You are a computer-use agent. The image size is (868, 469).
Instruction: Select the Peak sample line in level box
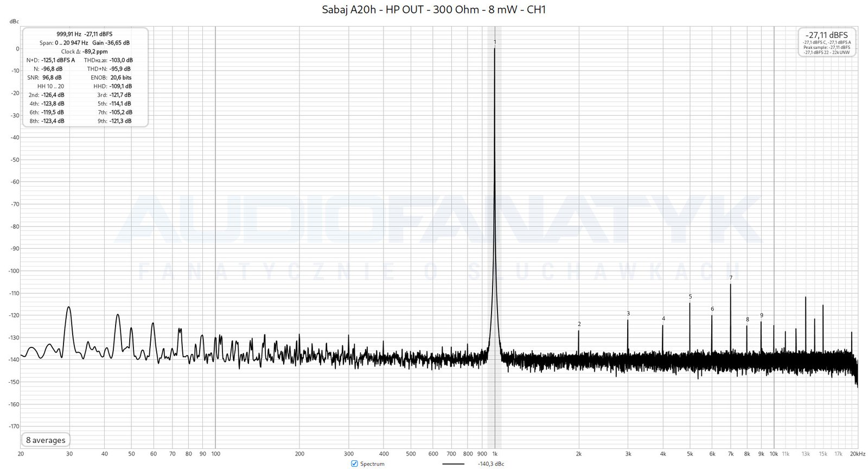(x=827, y=47)
